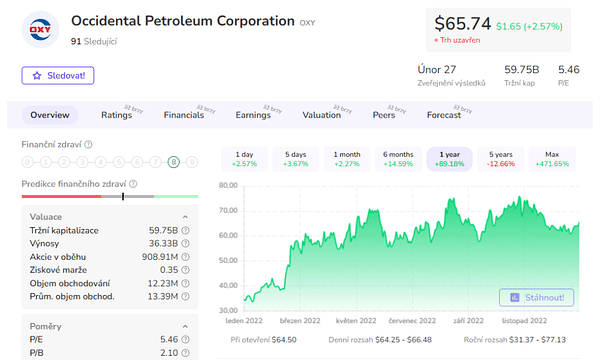Collapse the Poměry section
The height and width of the screenshot is (360, 600).
tap(185, 327)
